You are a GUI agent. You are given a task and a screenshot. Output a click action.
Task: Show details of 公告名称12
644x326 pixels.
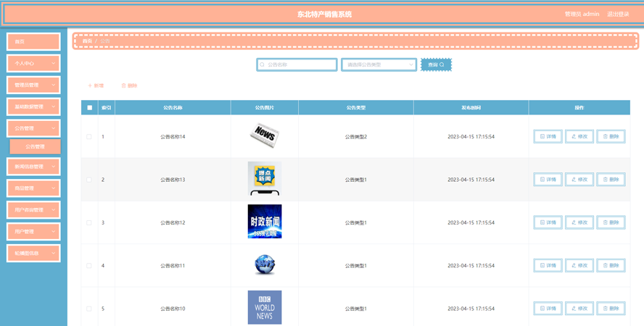(548, 222)
